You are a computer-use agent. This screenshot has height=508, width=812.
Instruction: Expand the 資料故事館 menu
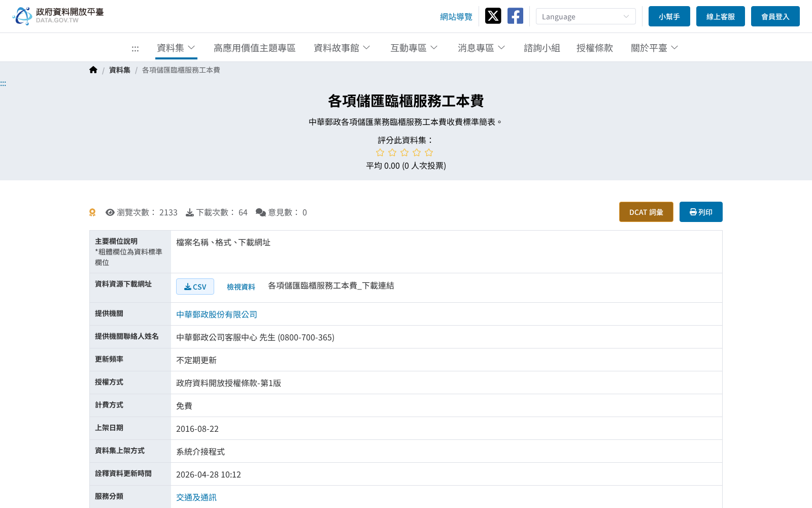[342, 48]
